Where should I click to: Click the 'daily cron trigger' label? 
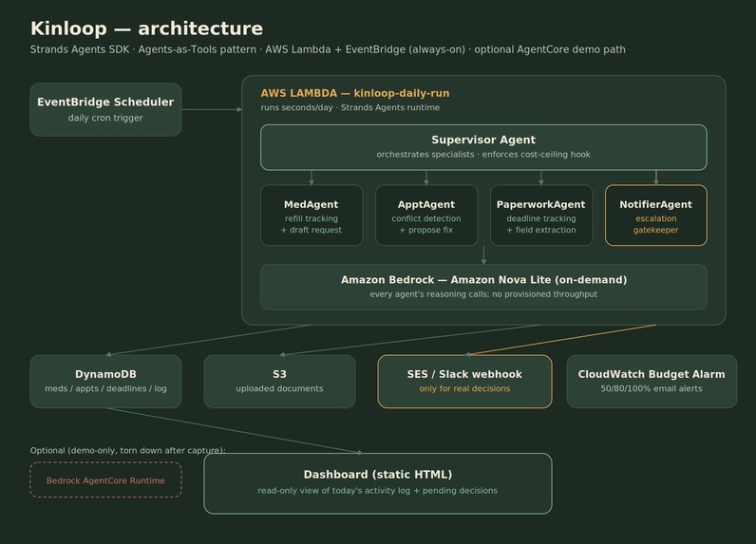(x=105, y=118)
